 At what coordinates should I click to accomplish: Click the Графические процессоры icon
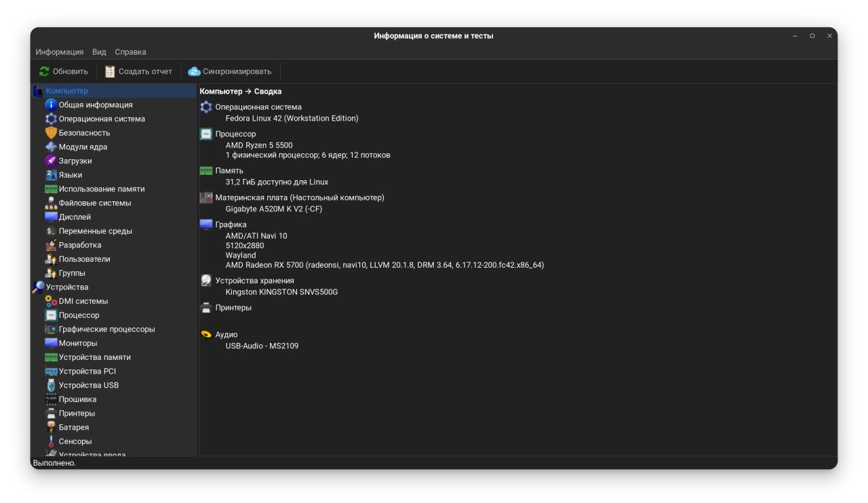click(x=51, y=329)
